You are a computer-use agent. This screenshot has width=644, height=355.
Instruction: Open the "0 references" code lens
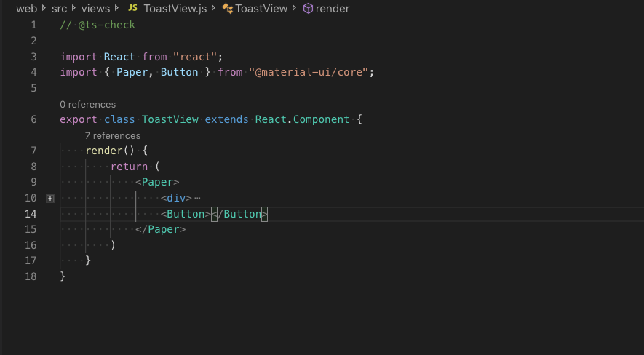[87, 104]
